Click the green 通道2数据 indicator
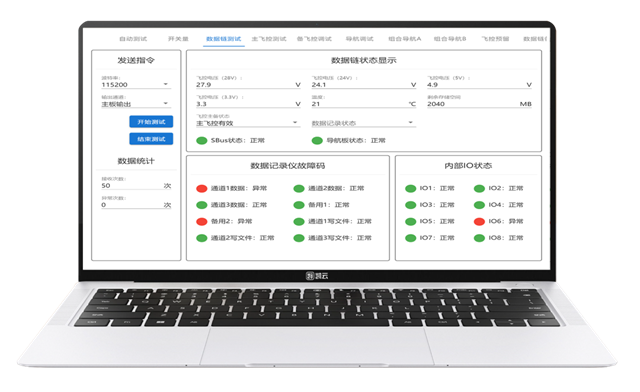Screen dimensions: 640x392 (299, 188)
